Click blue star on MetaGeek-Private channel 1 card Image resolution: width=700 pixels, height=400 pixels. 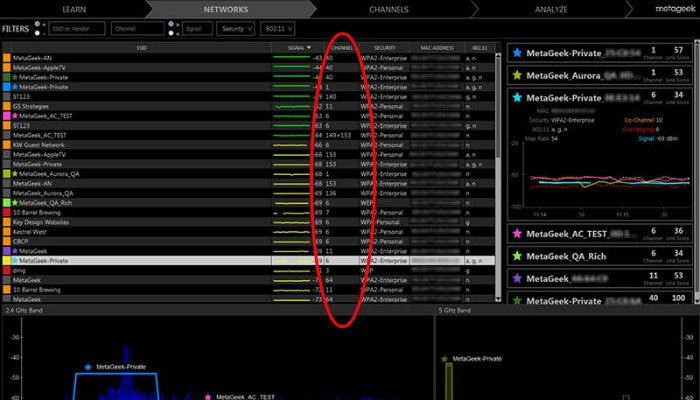coord(516,51)
